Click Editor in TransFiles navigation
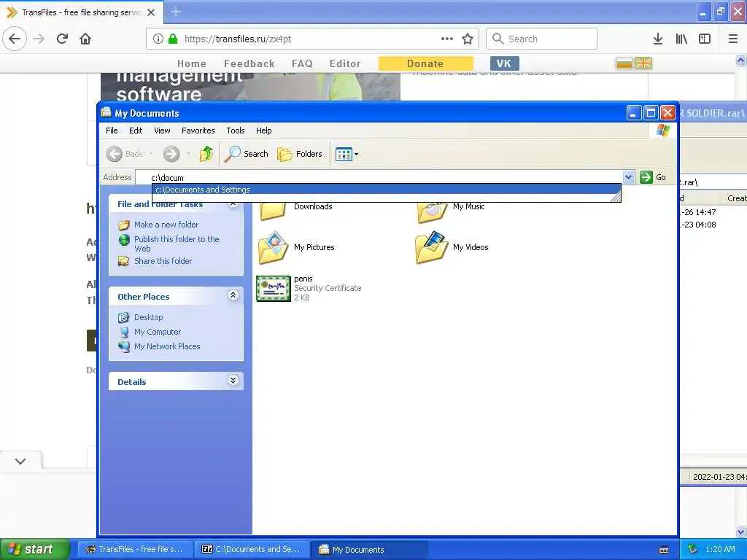This screenshot has width=747, height=560. coord(345,63)
